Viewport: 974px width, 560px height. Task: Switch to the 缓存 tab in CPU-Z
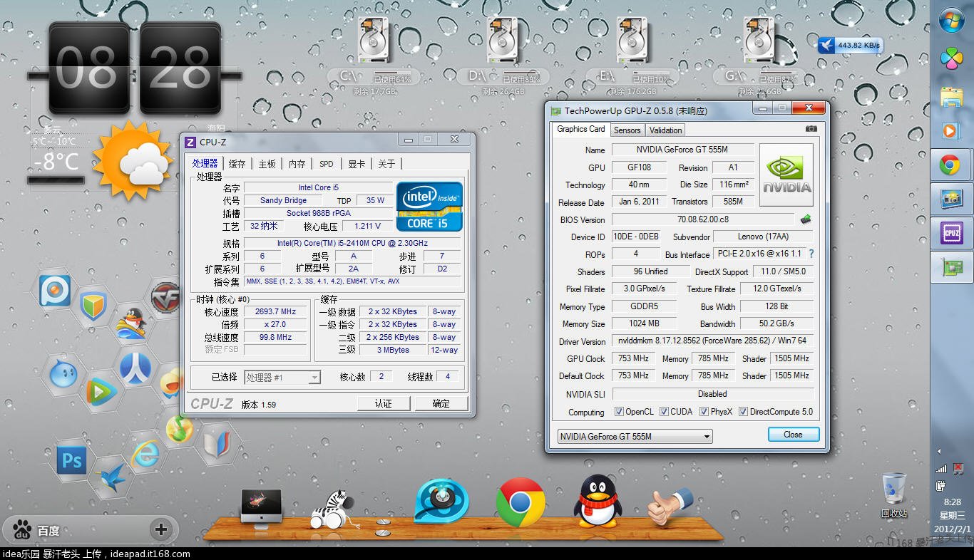pos(237,164)
